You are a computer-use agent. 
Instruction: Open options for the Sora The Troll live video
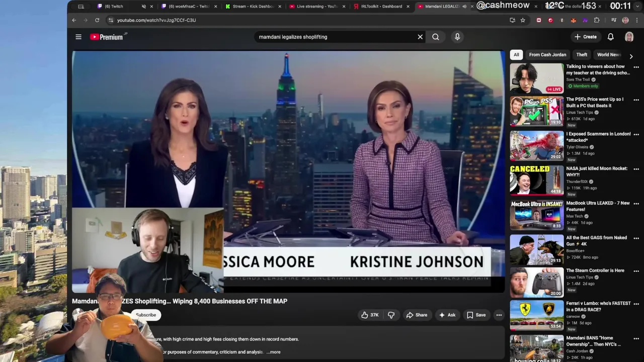pyautogui.click(x=636, y=67)
